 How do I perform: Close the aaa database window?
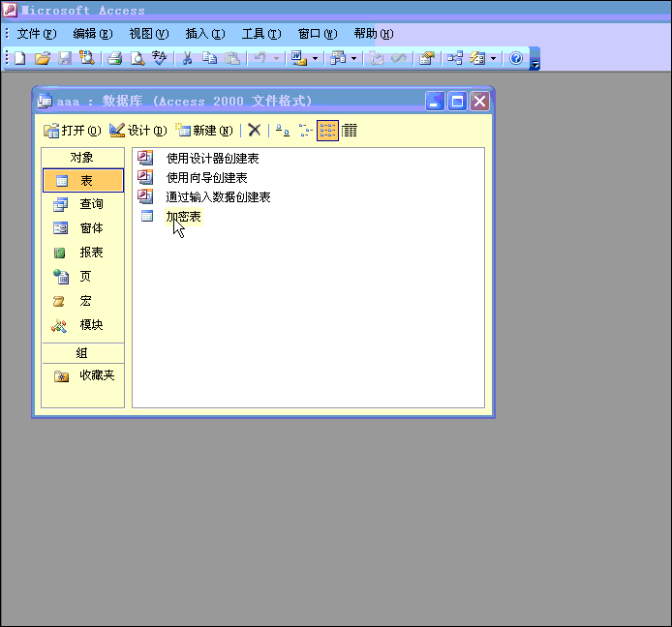coord(479,101)
